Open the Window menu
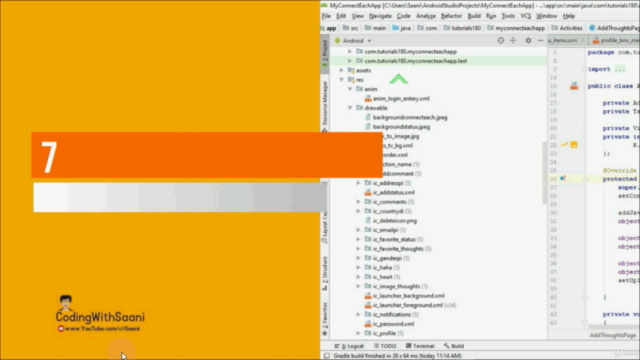This screenshot has width=640, height=360. (547, 16)
